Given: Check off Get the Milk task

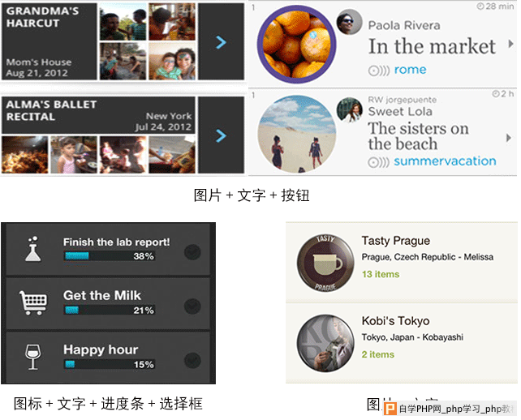Looking at the screenshot, I should point(192,306).
